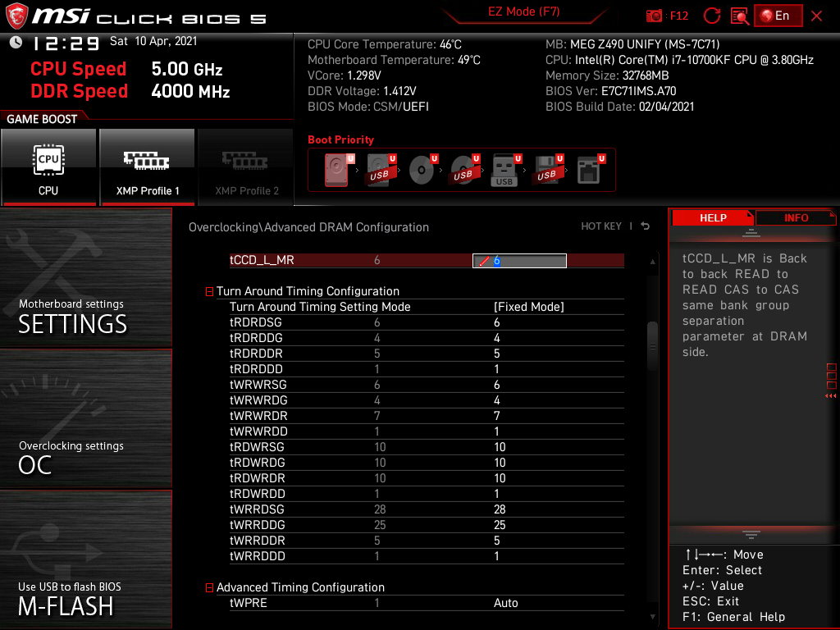Viewport: 840px width, 630px height.
Task: Select the USB hard disk boot device icon
Action: [381, 170]
